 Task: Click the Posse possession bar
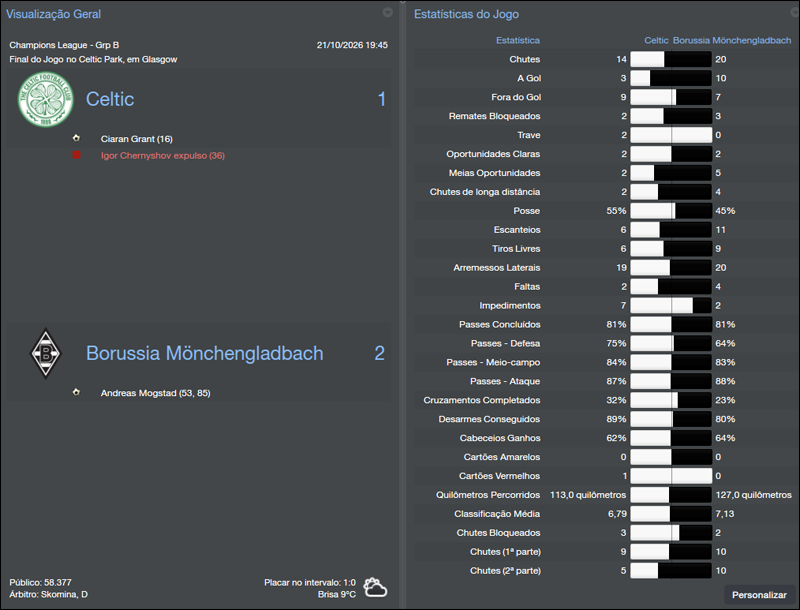click(670, 211)
